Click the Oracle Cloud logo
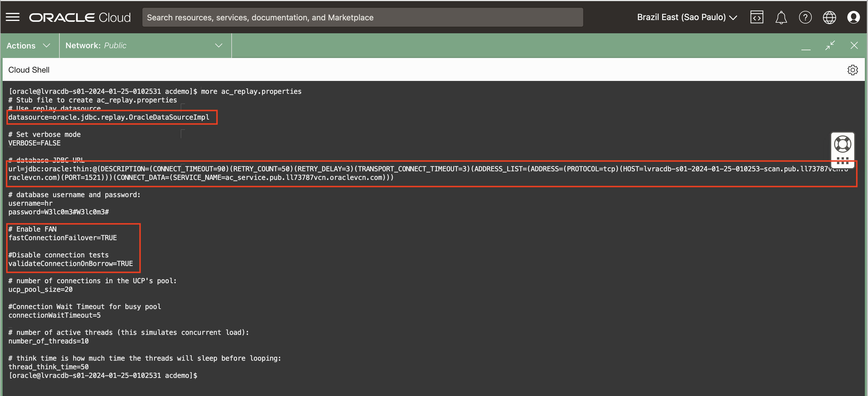The width and height of the screenshot is (868, 396). (x=80, y=18)
